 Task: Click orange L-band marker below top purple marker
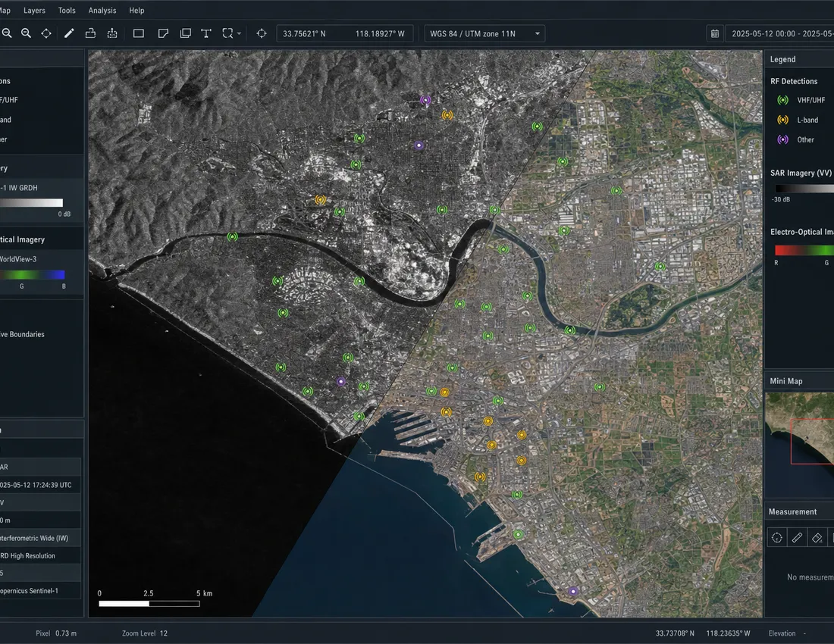(447, 114)
